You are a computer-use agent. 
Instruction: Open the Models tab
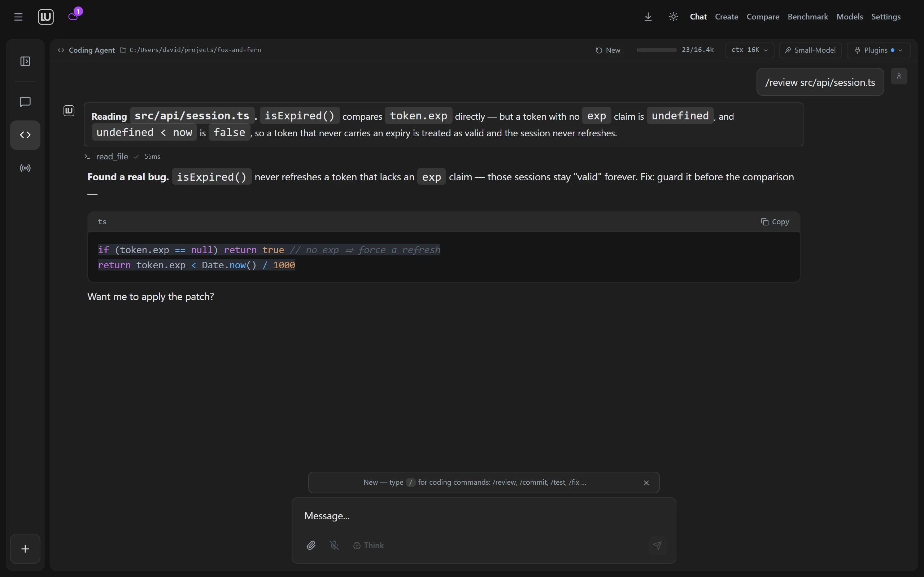850,17
